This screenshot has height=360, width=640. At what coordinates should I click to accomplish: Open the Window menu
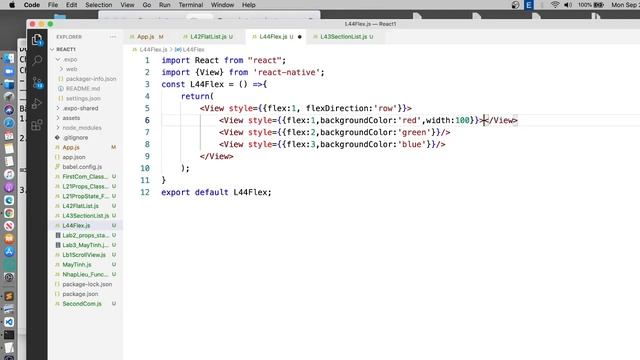tap(222, 5)
